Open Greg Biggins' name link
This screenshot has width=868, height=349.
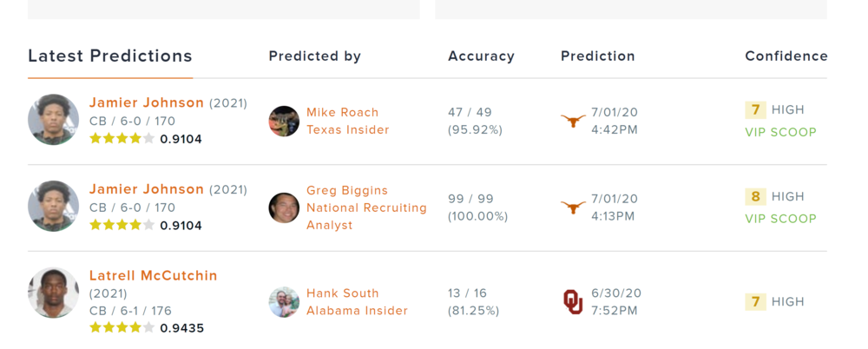click(x=347, y=190)
